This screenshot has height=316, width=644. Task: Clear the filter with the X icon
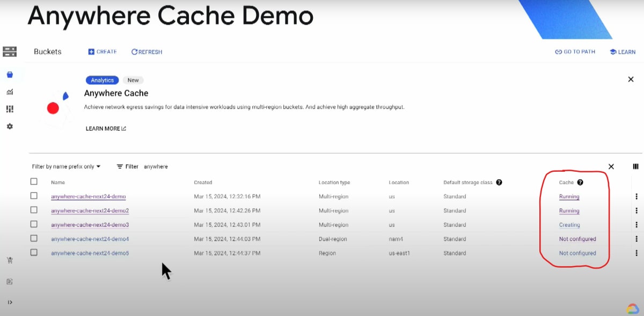point(611,167)
